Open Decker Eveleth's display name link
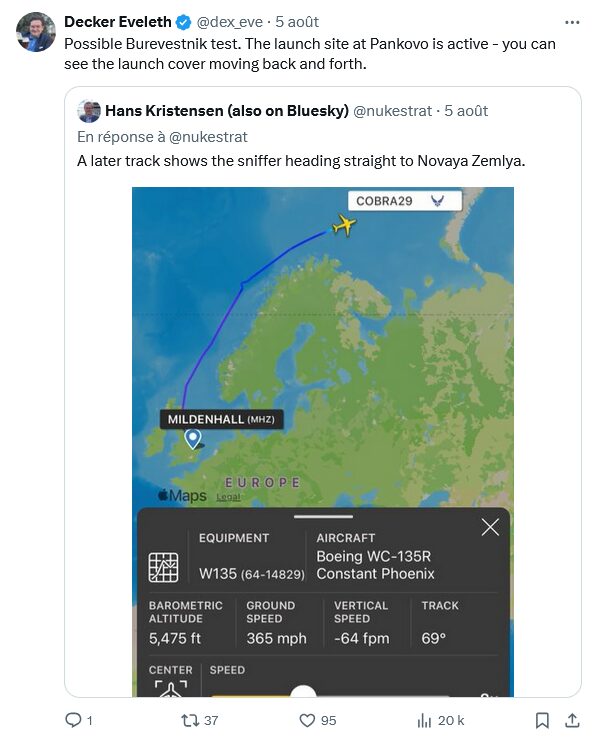598x742 pixels. tap(118, 22)
